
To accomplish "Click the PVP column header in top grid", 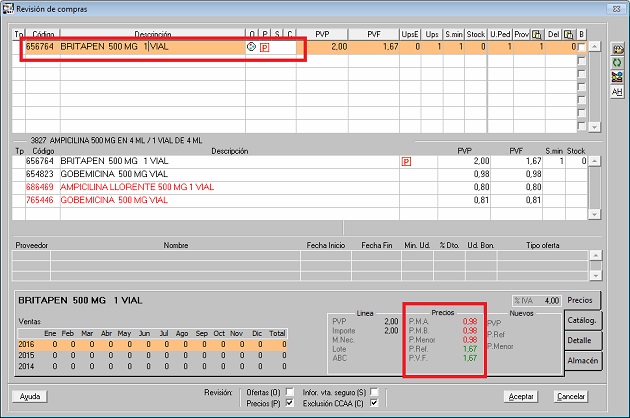I will click(322, 35).
